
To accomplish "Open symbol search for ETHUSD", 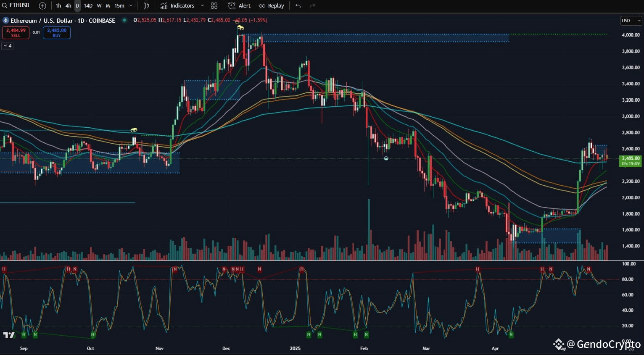I will point(16,5).
